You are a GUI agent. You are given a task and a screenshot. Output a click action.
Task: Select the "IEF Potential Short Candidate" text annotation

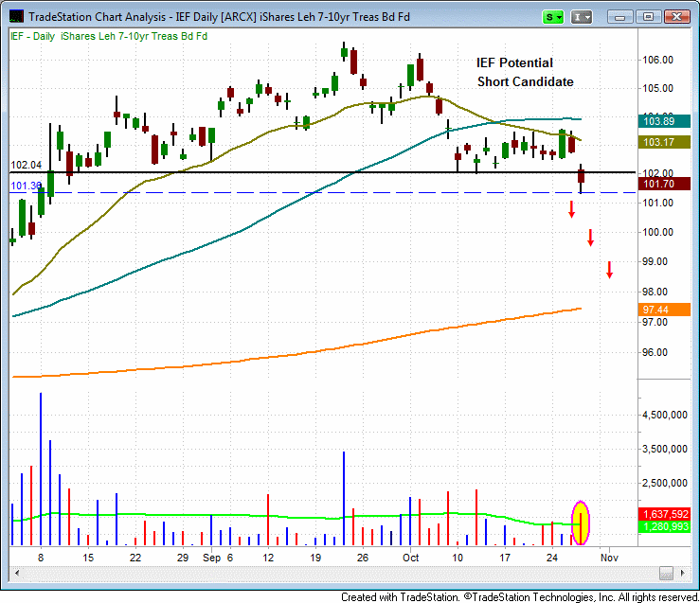(525, 72)
